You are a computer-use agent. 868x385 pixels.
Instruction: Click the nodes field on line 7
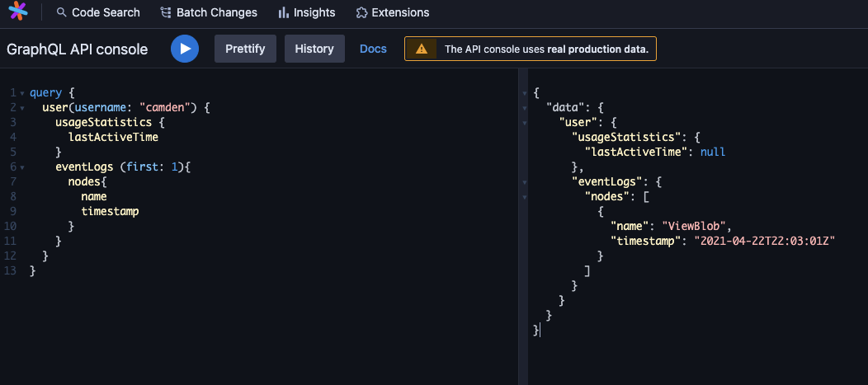tap(84, 181)
